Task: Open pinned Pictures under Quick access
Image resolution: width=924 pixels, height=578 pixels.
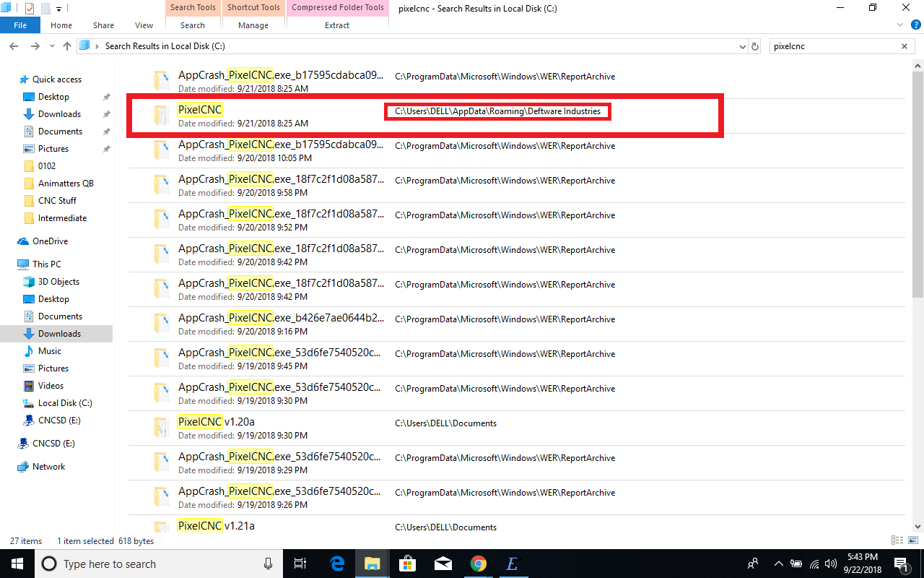Action: (x=53, y=149)
